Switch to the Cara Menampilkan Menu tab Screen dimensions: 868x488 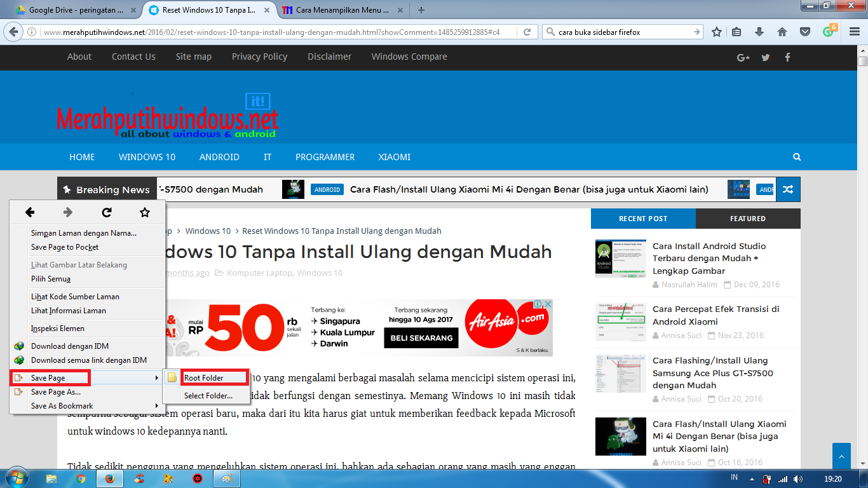[341, 10]
